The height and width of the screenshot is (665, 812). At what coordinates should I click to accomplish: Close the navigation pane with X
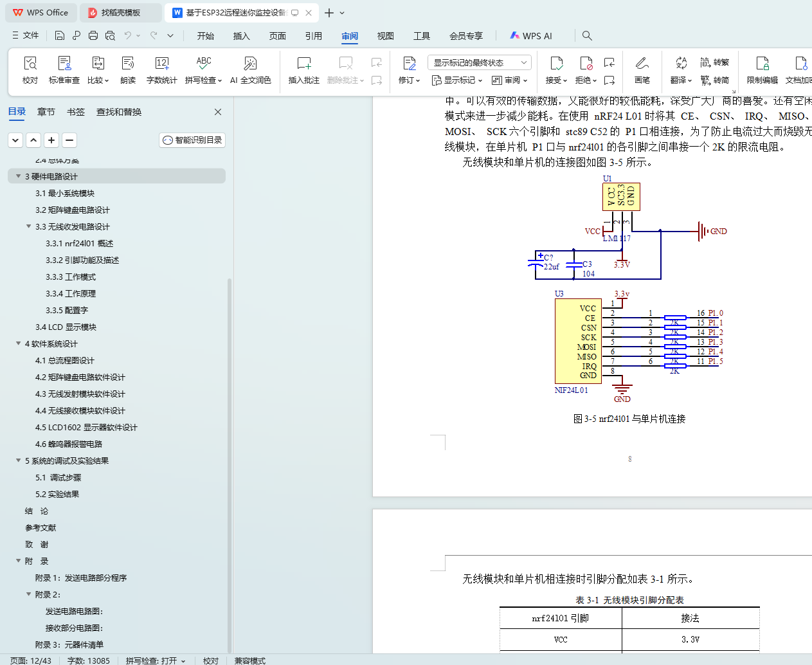pos(218,112)
